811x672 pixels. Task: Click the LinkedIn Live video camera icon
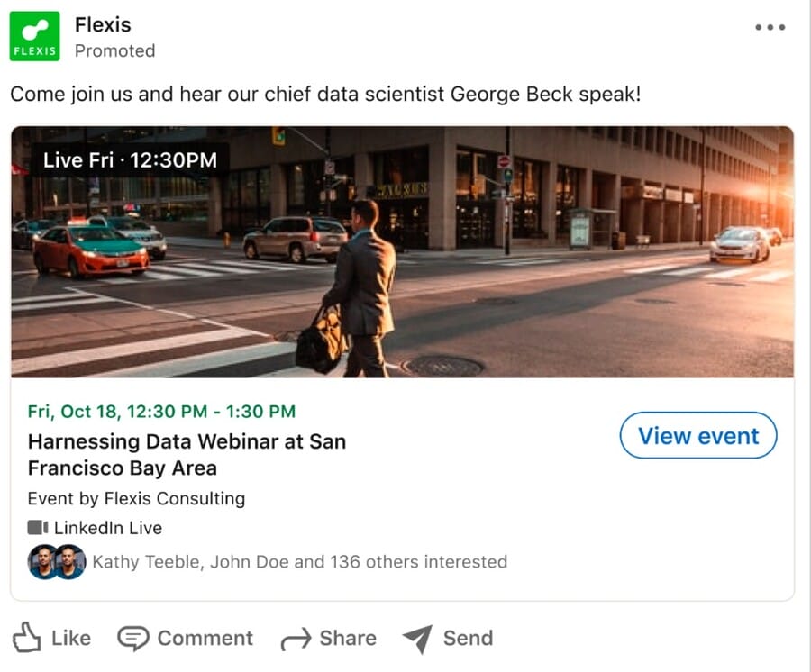[x=37, y=528]
